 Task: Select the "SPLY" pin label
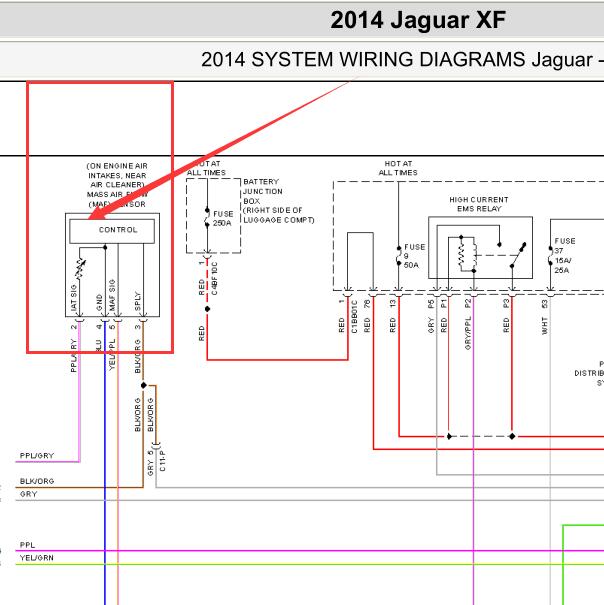click(137, 301)
